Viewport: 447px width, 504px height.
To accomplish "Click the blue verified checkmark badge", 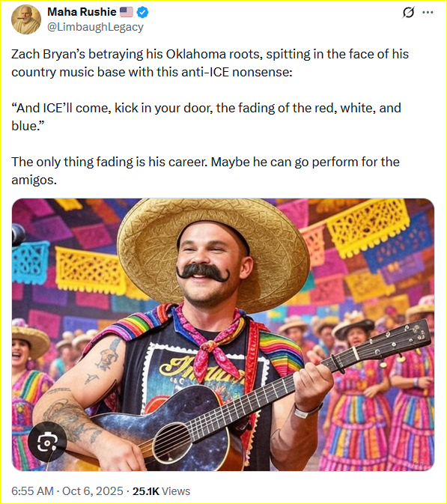I will pyautogui.click(x=143, y=12).
